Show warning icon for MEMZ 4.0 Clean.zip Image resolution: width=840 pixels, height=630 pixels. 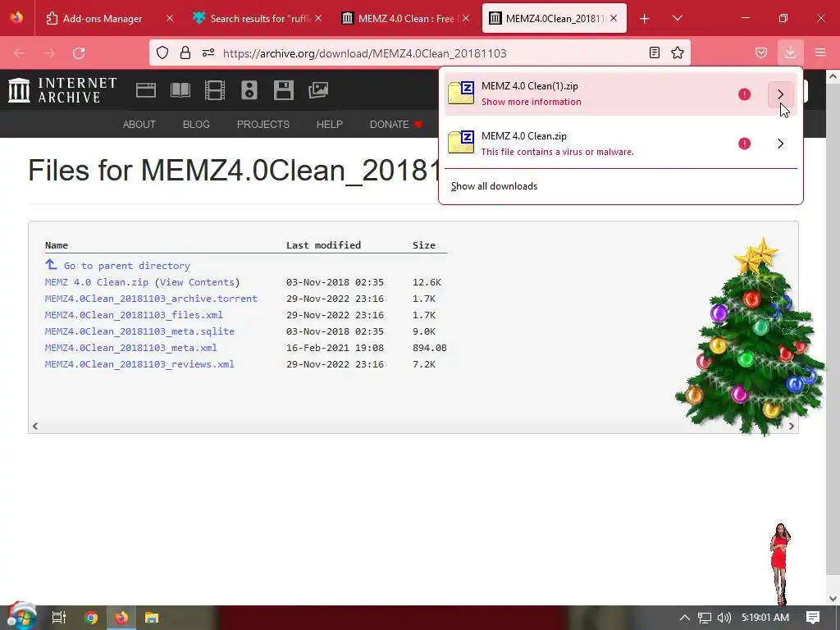[x=744, y=144]
